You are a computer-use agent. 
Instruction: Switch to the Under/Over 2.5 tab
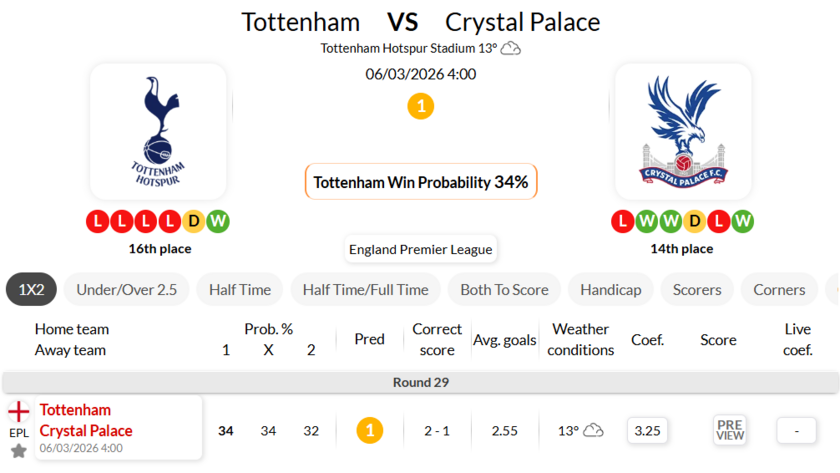click(126, 289)
